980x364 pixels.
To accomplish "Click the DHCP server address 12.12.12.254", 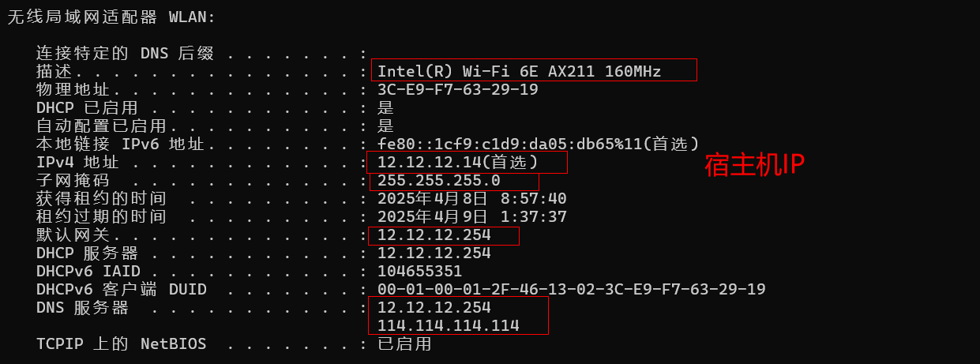I will pos(434,253).
